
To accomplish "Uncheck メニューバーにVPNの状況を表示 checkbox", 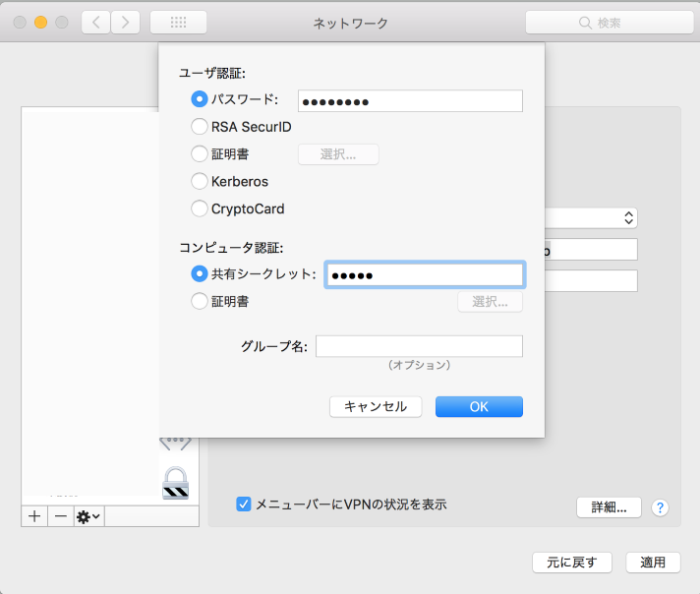I will pyautogui.click(x=244, y=505).
